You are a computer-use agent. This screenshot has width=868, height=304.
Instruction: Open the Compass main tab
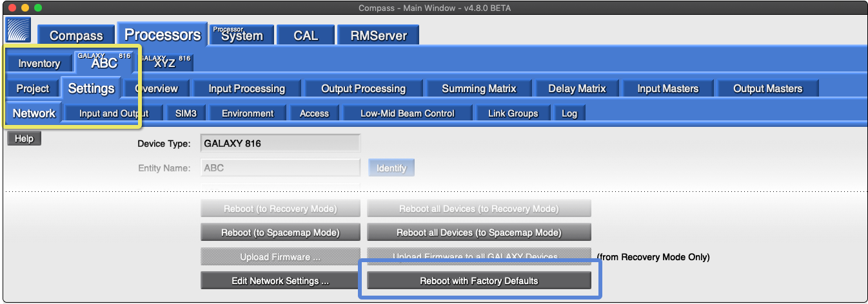point(76,35)
